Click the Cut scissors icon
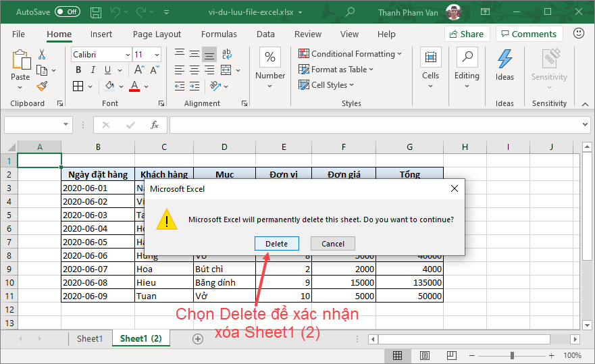The width and height of the screenshot is (595, 364). coord(42,55)
